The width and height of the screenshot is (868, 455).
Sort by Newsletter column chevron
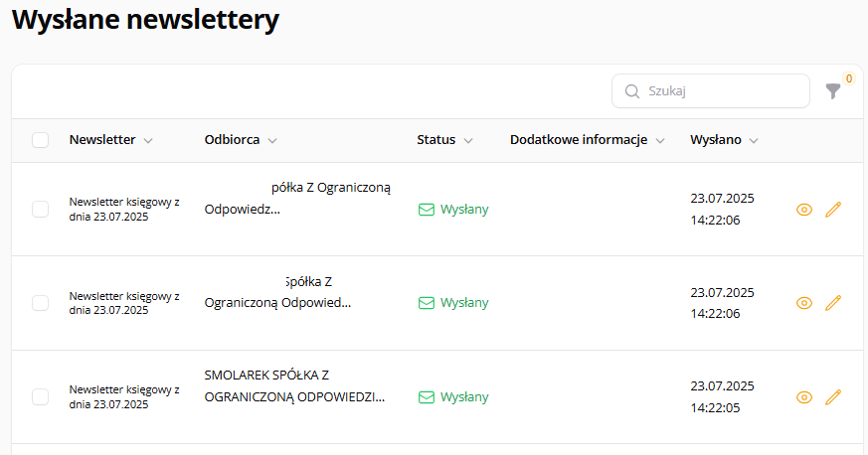click(148, 141)
